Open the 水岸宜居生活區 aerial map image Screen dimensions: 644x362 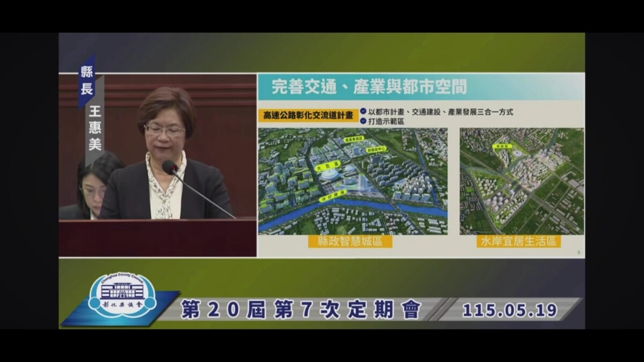coord(522,181)
